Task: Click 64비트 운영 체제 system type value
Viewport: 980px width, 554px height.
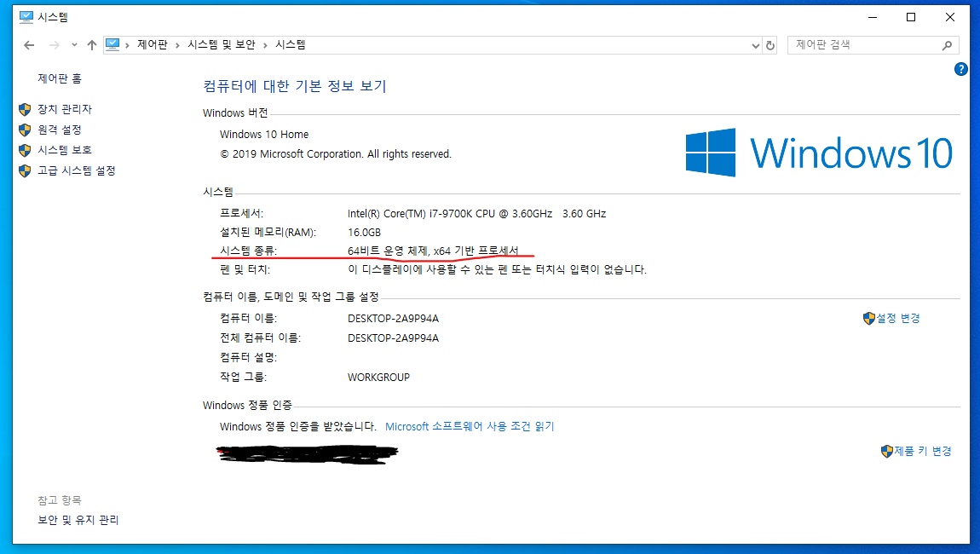Action: click(433, 251)
